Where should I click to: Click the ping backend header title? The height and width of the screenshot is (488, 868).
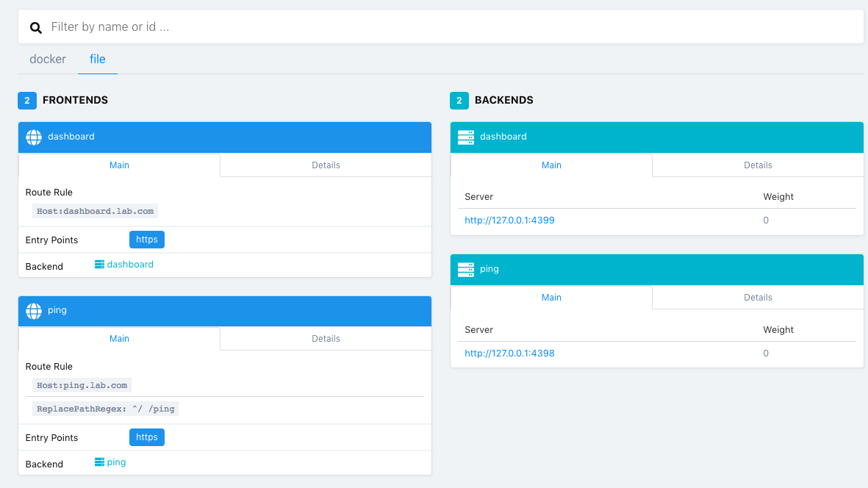pos(489,269)
